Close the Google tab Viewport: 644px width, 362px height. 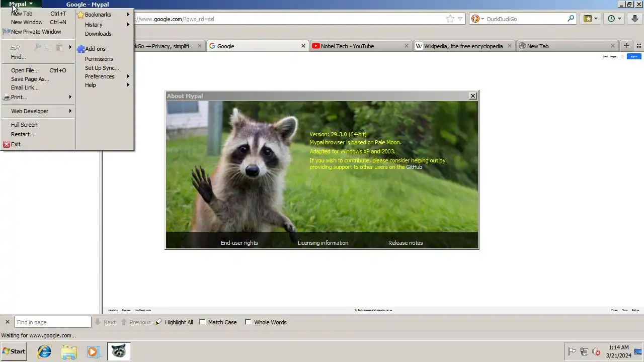pyautogui.click(x=303, y=46)
